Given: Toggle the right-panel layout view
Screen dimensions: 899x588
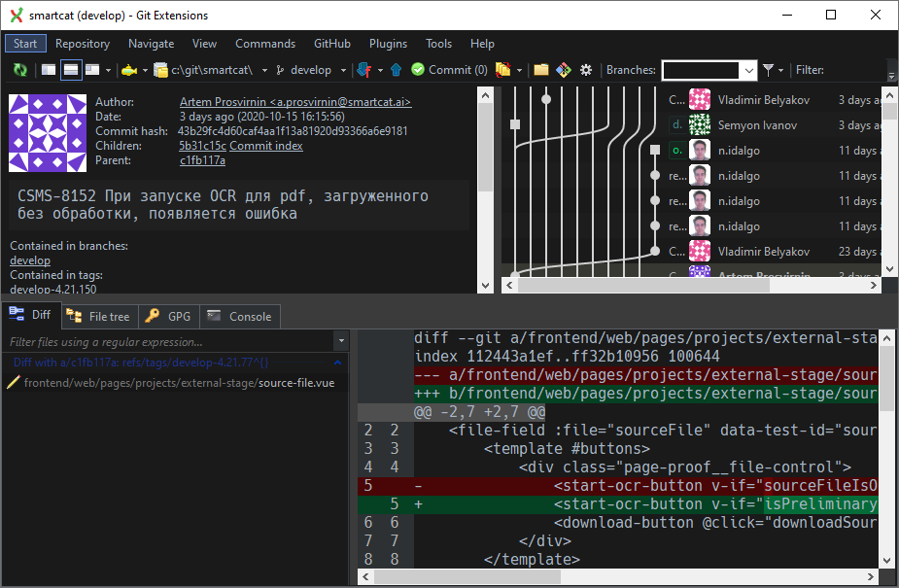Looking at the screenshot, I should (91, 70).
